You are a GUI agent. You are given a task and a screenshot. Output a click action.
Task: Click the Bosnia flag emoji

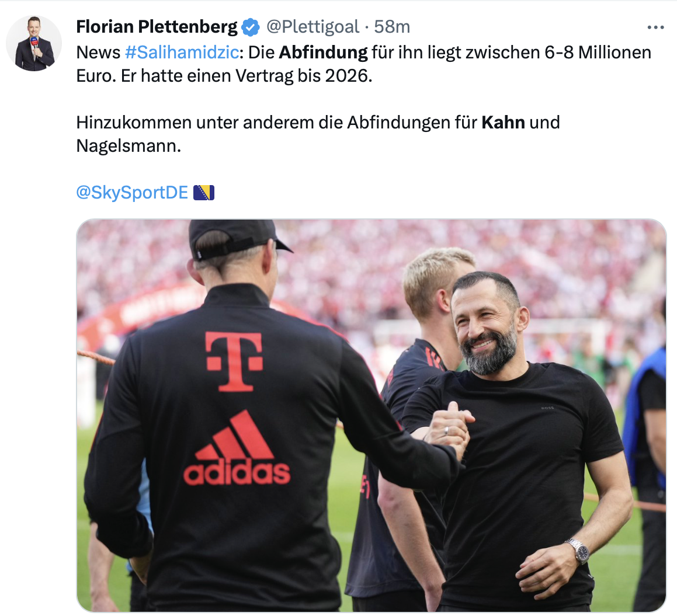pos(204,193)
